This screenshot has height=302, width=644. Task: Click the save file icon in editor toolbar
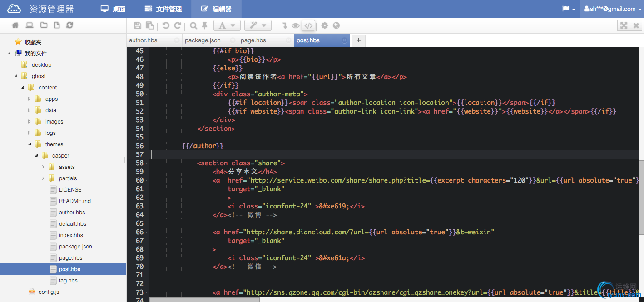tap(138, 26)
